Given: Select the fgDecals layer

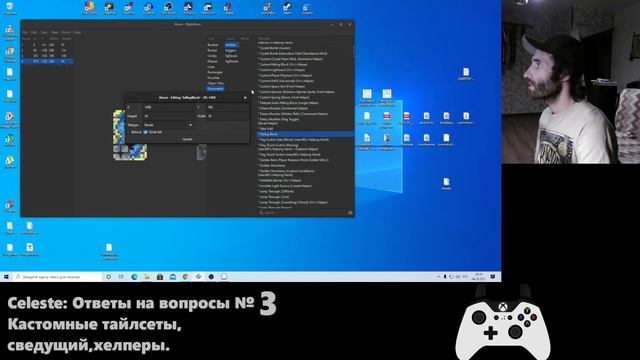Looking at the screenshot, I should (x=231, y=56).
